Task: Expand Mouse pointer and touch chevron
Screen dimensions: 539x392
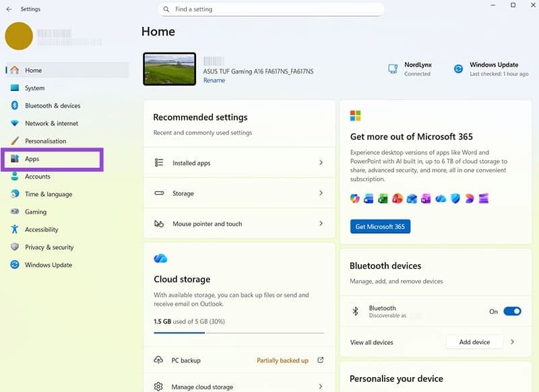Action: tap(321, 224)
